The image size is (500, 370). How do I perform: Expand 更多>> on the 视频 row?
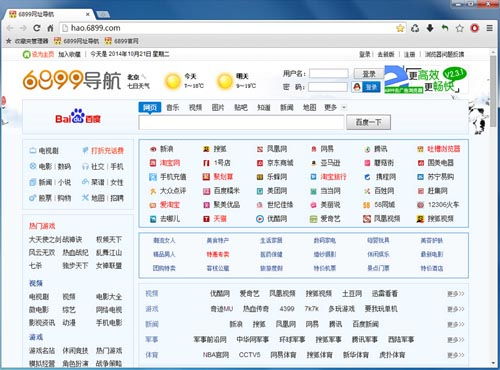coord(456,294)
